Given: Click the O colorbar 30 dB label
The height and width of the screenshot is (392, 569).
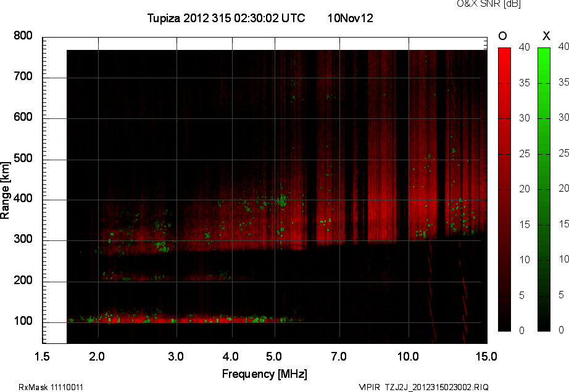Looking at the screenshot, I should pos(525,118).
